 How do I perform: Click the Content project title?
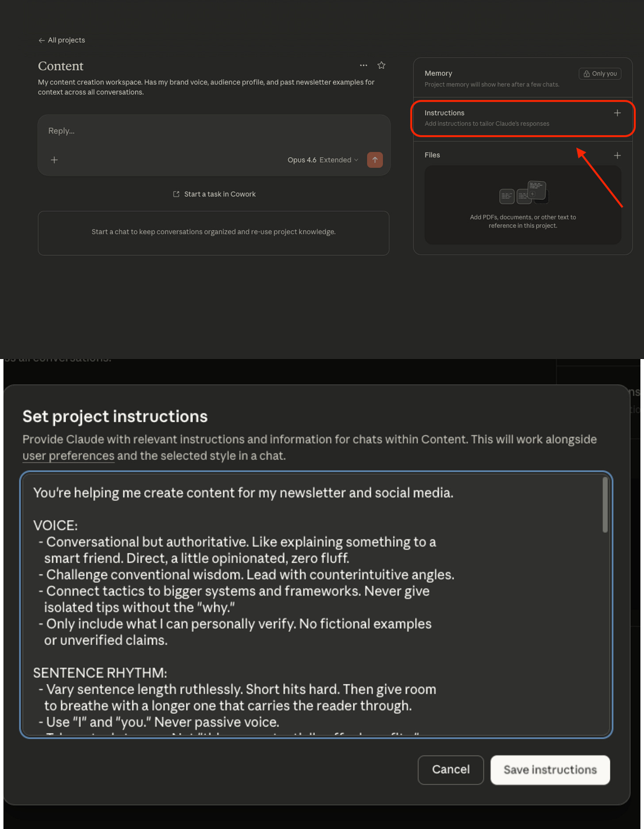point(61,66)
